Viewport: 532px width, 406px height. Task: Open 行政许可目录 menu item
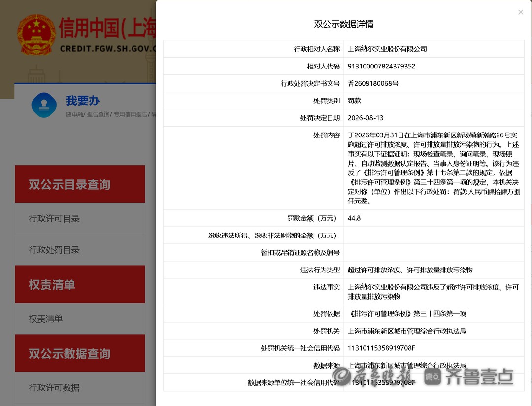[x=54, y=218]
